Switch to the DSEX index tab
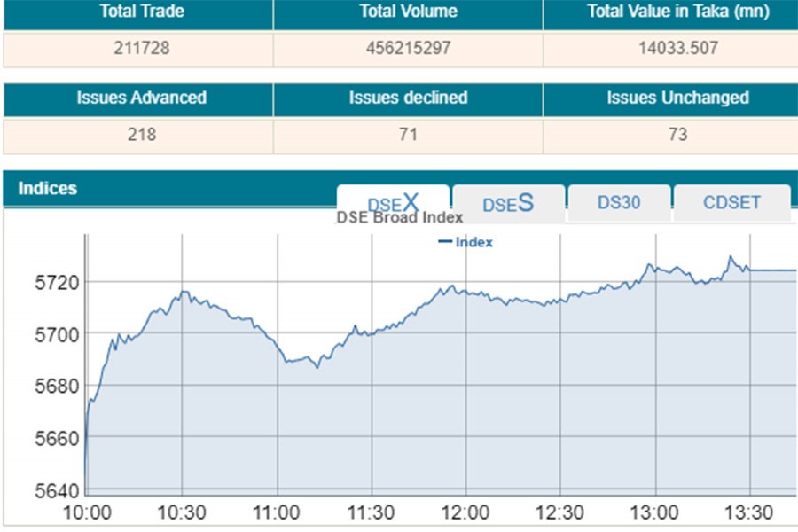This screenshot has width=798, height=532. tap(393, 203)
